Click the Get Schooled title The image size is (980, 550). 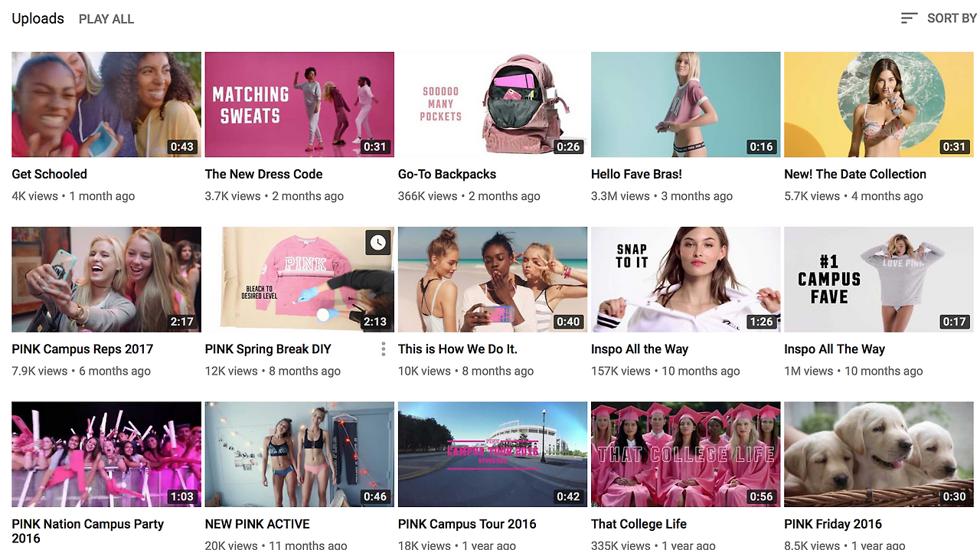click(49, 175)
